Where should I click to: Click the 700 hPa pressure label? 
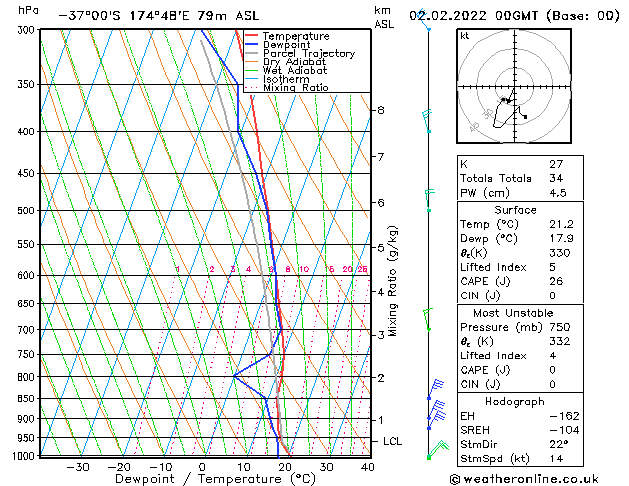28,330
